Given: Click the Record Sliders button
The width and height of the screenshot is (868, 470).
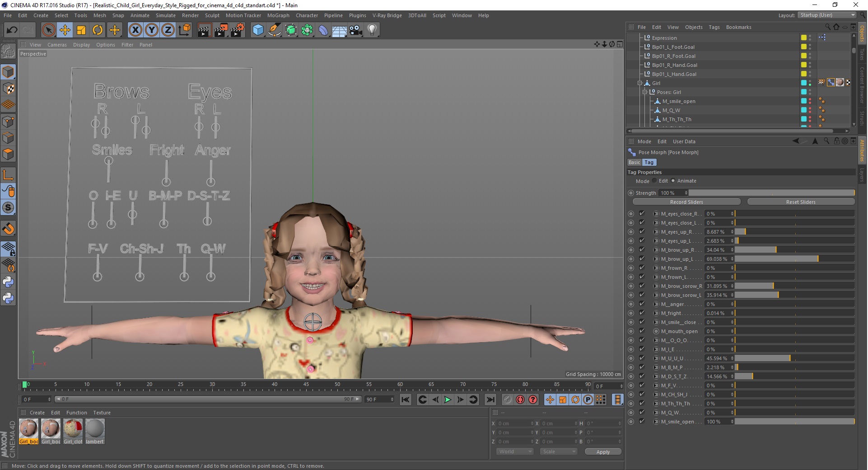Looking at the screenshot, I should (686, 202).
